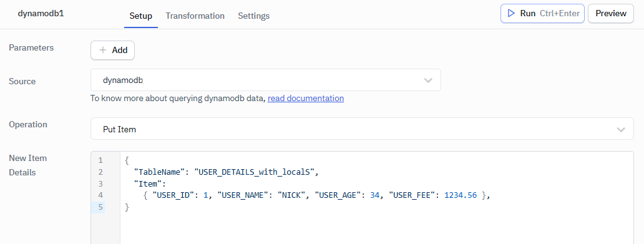The height and width of the screenshot is (244, 644).
Task: Click the query name dynamodb1
Action: (x=41, y=13)
